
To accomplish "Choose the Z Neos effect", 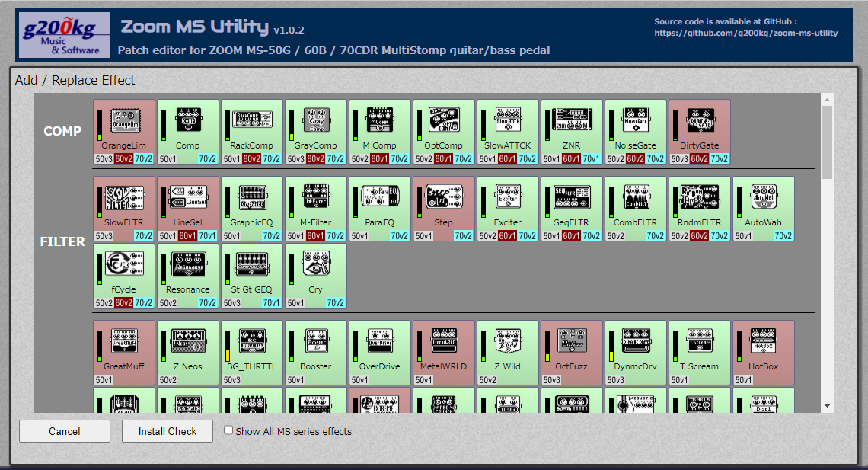I will [x=188, y=353].
